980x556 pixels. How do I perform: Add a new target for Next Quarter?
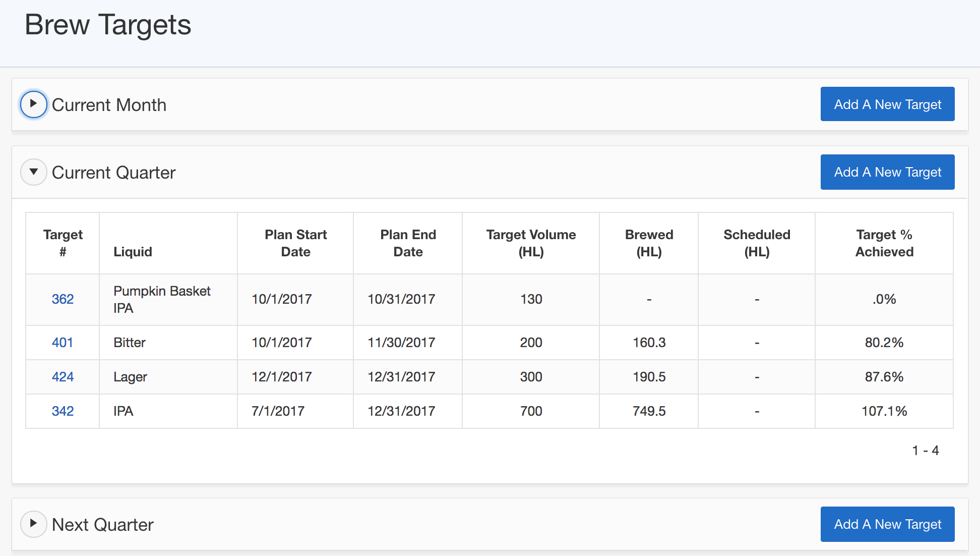(887, 524)
